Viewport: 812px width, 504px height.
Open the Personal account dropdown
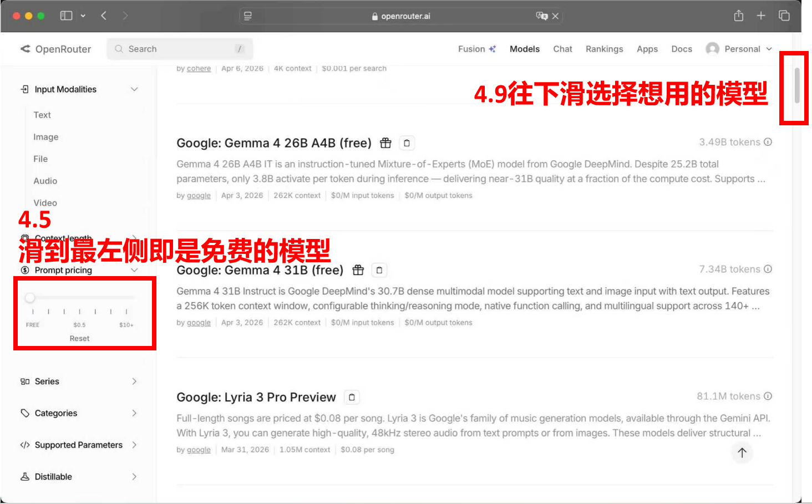[x=739, y=49]
